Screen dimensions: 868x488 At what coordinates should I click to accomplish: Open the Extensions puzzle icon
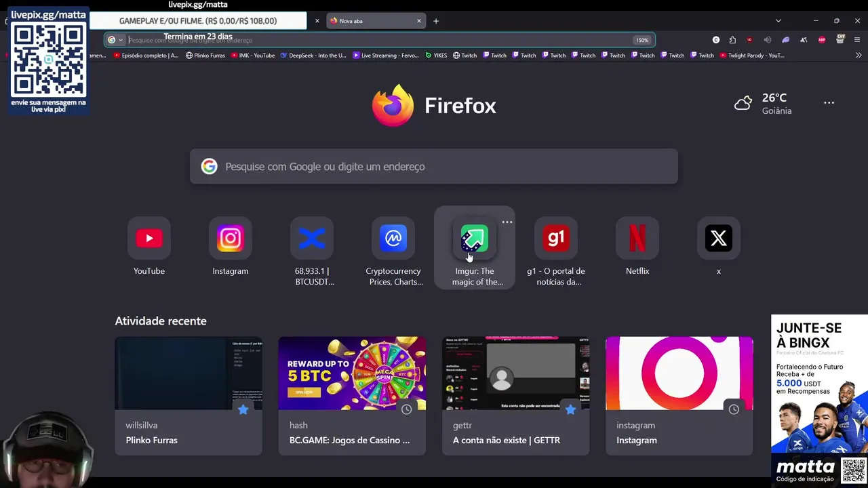732,40
